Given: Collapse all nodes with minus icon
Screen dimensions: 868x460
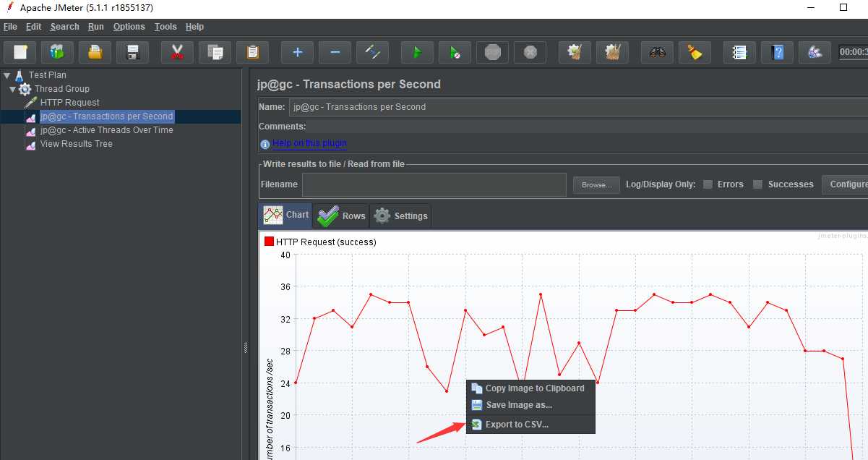Looking at the screenshot, I should coord(335,52).
